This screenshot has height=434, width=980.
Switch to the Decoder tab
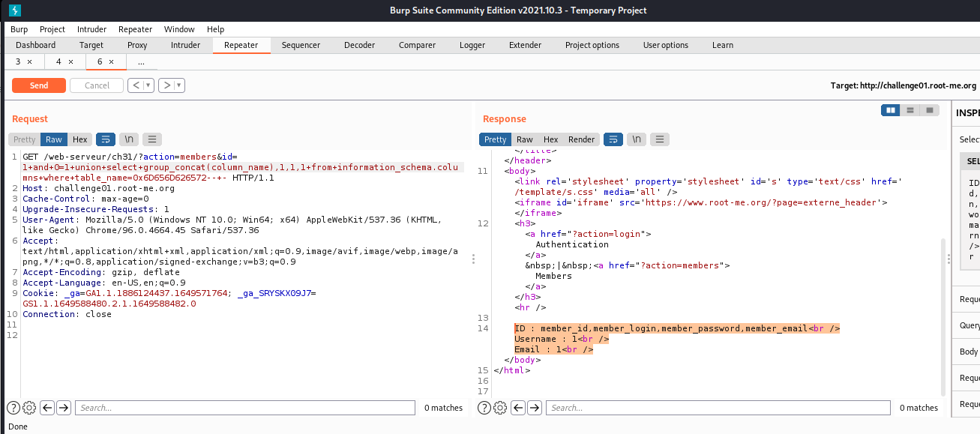pyautogui.click(x=360, y=45)
